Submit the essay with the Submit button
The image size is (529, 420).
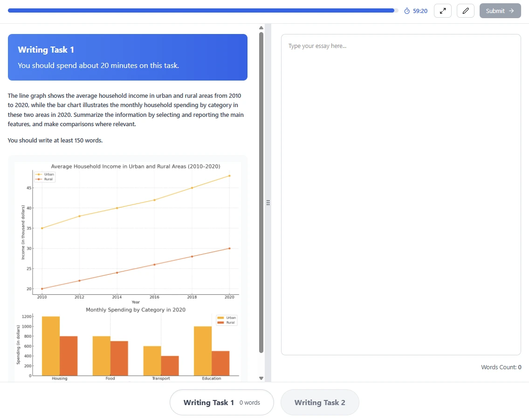point(500,11)
